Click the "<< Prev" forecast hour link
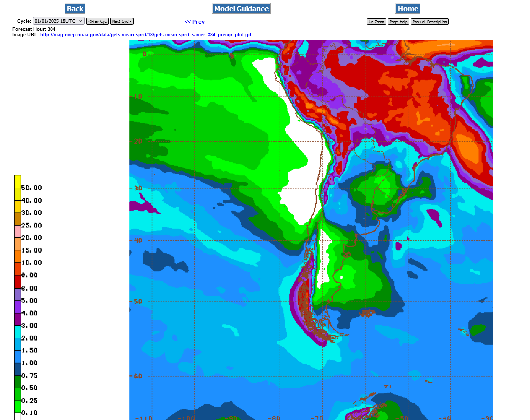 [194, 22]
